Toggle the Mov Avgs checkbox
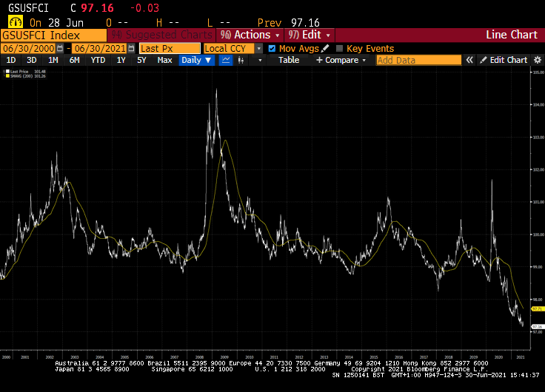Image resolution: width=545 pixels, height=392 pixels. click(x=272, y=48)
